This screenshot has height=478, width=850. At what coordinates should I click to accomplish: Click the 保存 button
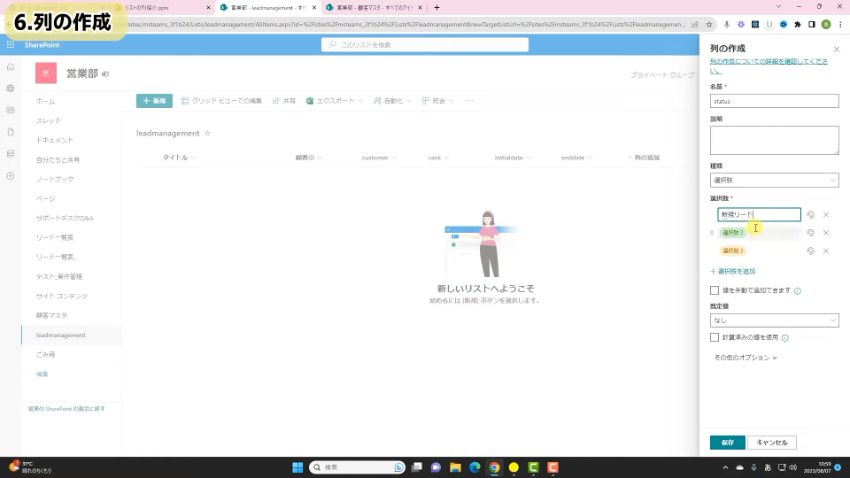[x=727, y=442]
